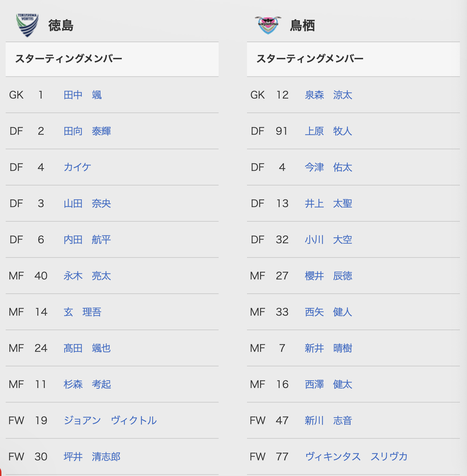Select forward 坪井 清志郎 link
Viewport: 467px width, 476px height.
(x=92, y=457)
